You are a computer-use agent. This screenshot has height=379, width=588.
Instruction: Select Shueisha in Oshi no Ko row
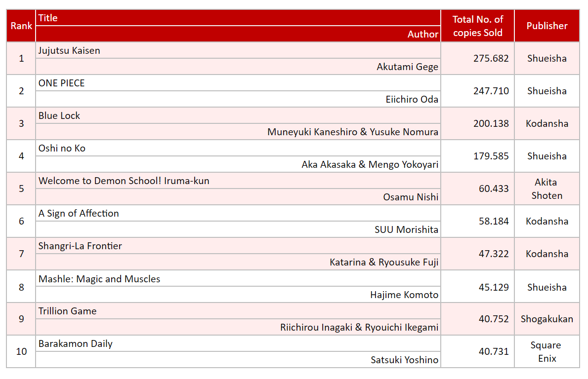[547, 156]
